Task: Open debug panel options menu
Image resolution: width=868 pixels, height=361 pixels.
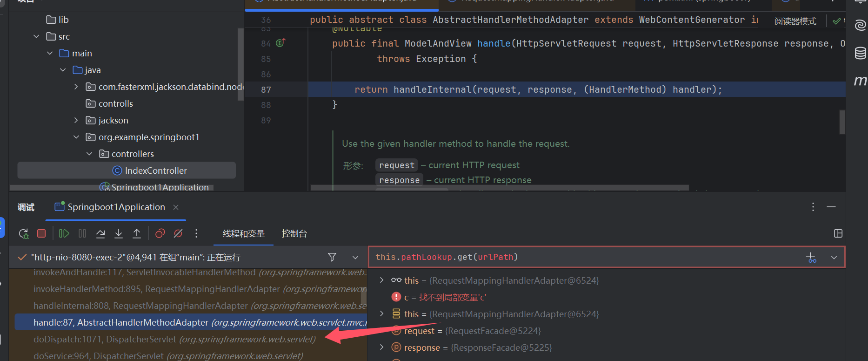Action: [x=813, y=207]
